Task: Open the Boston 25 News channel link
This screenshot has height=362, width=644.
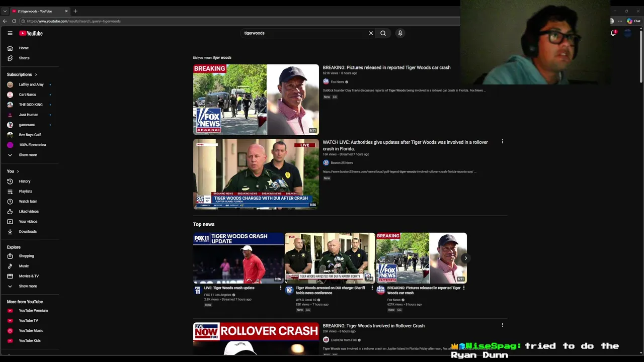Action: (342, 163)
